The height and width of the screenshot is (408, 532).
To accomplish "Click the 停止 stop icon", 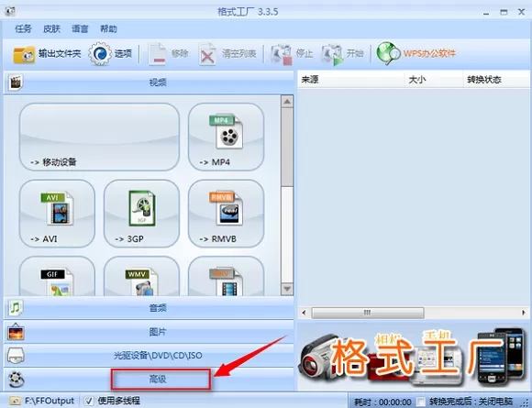I will (281, 54).
